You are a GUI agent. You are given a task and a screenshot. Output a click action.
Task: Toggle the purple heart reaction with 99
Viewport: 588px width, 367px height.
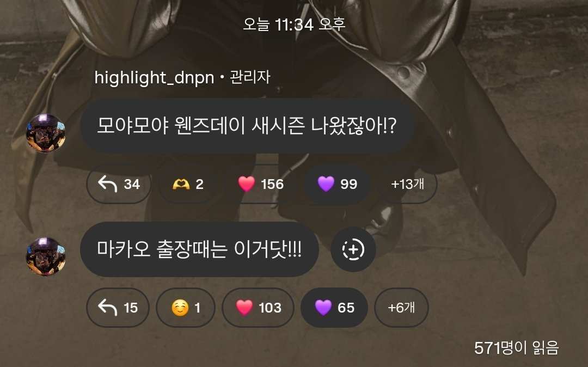[x=337, y=184]
